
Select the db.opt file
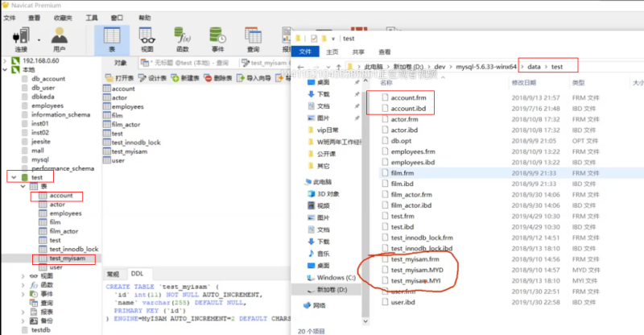pyautogui.click(x=401, y=141)
